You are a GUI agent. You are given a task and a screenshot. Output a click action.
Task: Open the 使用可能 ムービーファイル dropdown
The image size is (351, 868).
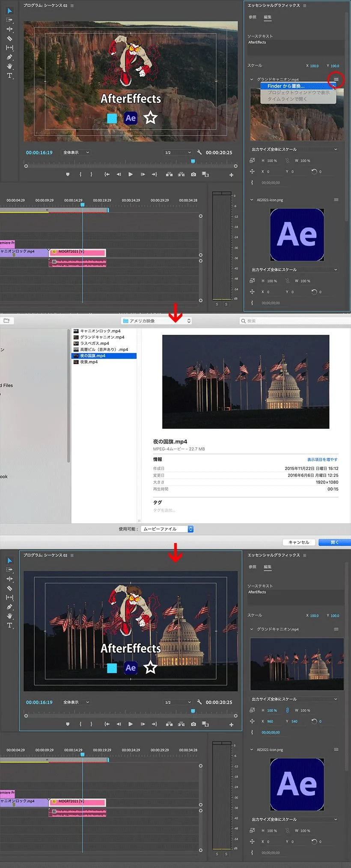click(167, 529)
